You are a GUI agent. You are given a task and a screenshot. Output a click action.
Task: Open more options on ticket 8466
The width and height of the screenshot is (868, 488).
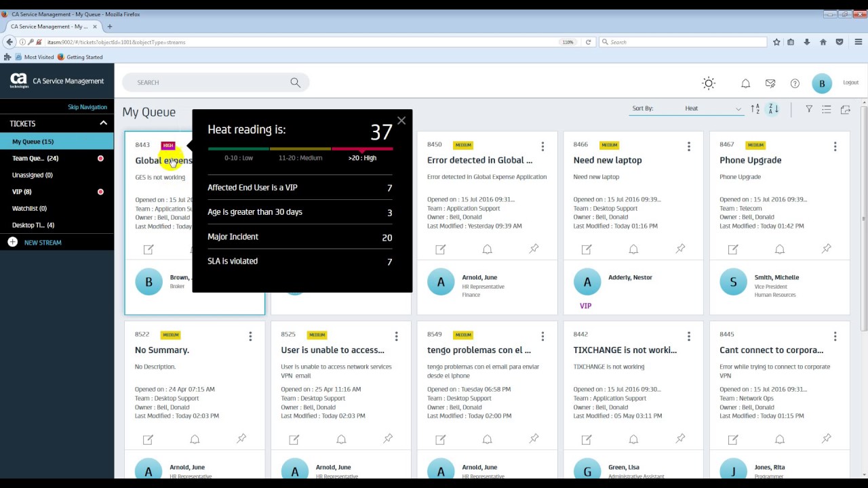point(689,146)
